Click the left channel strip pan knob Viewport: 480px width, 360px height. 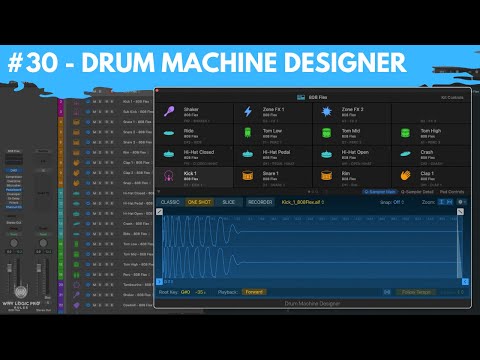point(14,243)
